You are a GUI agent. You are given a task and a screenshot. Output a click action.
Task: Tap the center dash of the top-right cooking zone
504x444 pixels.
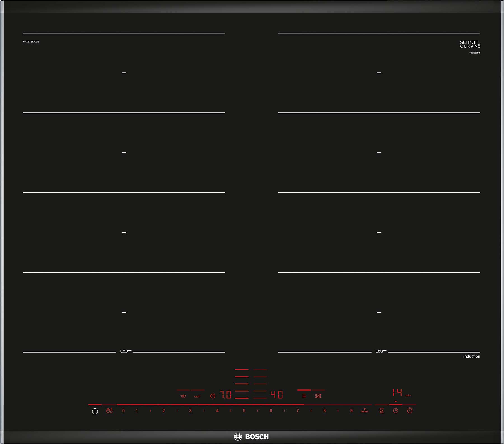pyautogui.click(x=379, y=73)
